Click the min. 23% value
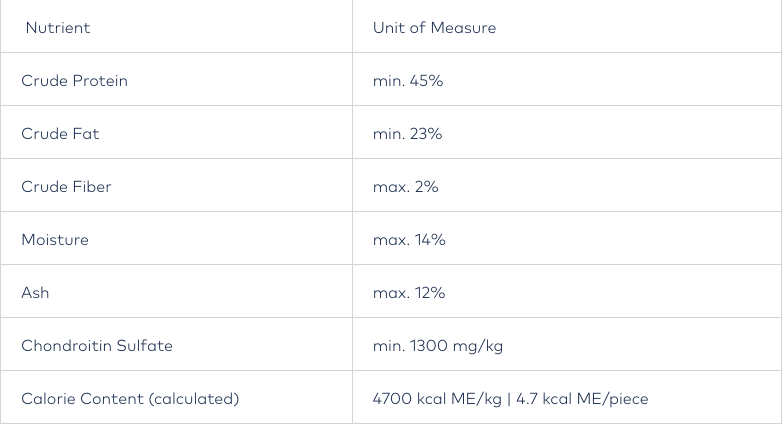784x425 pixels. tap(407, 134)
